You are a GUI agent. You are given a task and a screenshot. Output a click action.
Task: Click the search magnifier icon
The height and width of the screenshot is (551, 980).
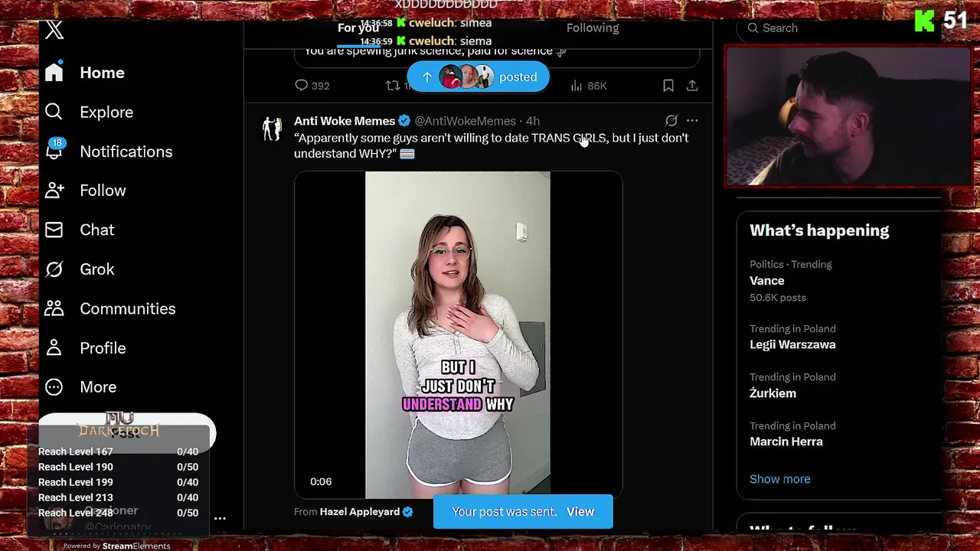(x=753, y=28)
